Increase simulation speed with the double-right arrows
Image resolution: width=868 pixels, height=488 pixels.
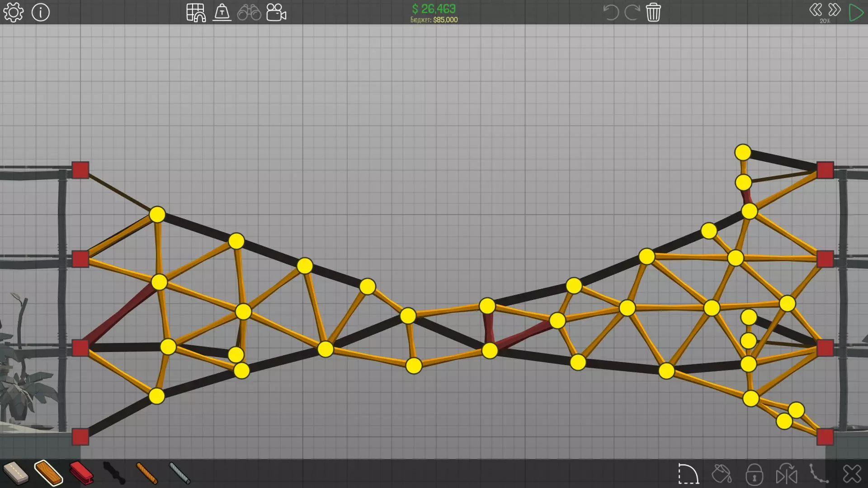[x=834, y=9]
